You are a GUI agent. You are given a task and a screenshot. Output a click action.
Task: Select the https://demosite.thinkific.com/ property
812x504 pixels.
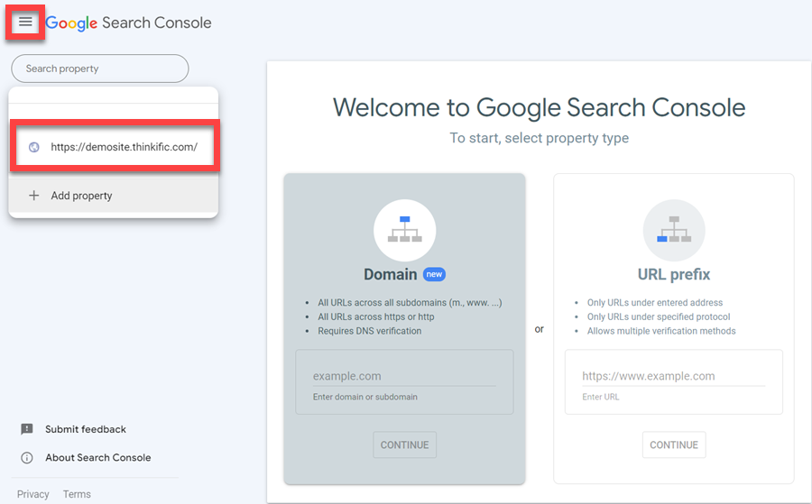click(124, 147)
